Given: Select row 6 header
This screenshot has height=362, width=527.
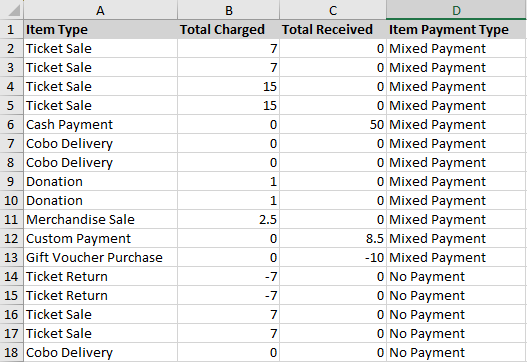Looking at the screenshot, I should (11, 125).
